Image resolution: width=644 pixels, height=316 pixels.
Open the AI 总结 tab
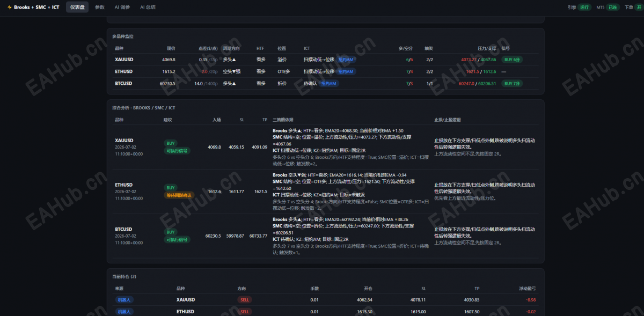(x=148, y=8)
